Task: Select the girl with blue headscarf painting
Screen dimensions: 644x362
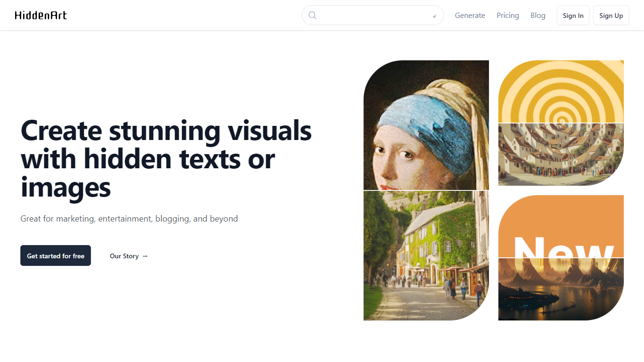Action: pyautogui.click(x=426, y=125)
